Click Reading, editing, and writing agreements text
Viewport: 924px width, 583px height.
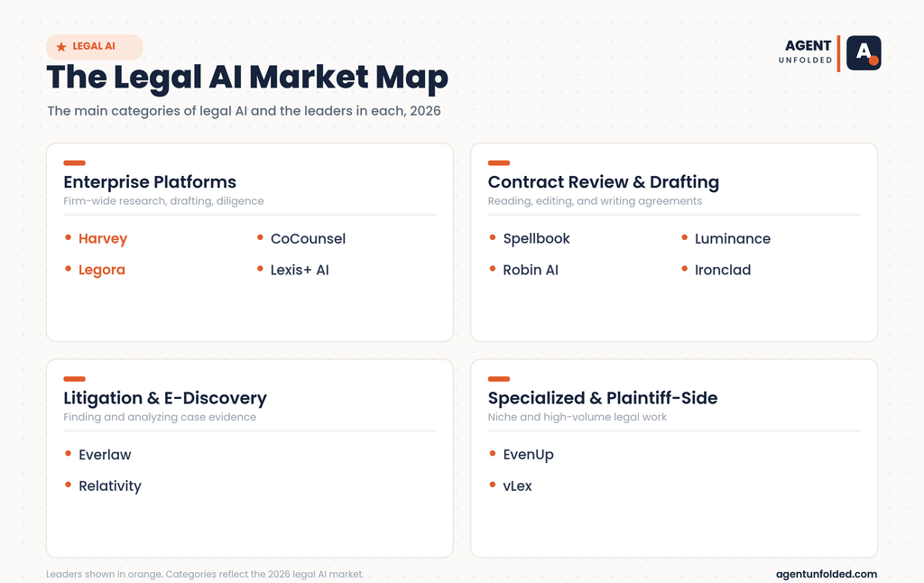[x=596, y=201]
